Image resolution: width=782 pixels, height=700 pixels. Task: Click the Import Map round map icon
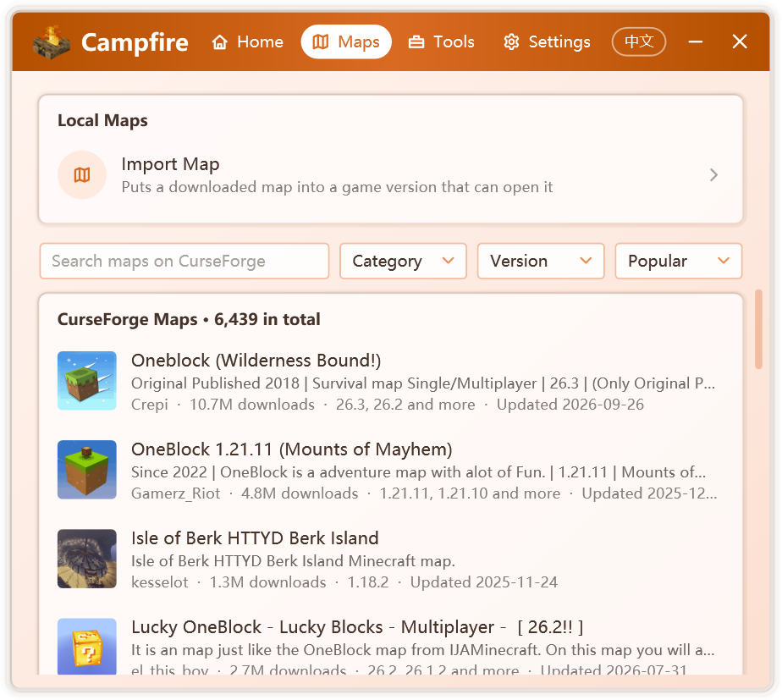(82, 175)
